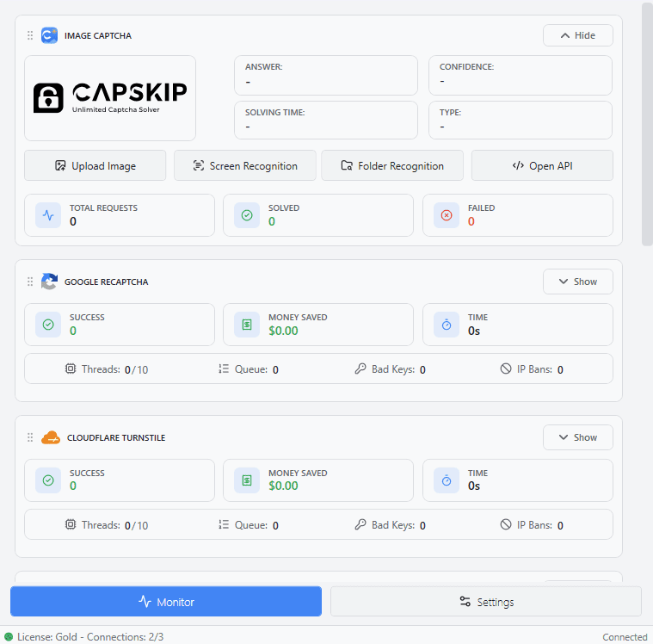
Task: Click the Confidence result field
Action: [521, 75]
